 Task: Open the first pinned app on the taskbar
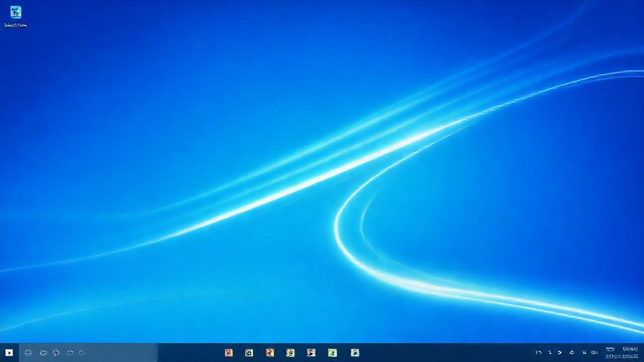228,352
